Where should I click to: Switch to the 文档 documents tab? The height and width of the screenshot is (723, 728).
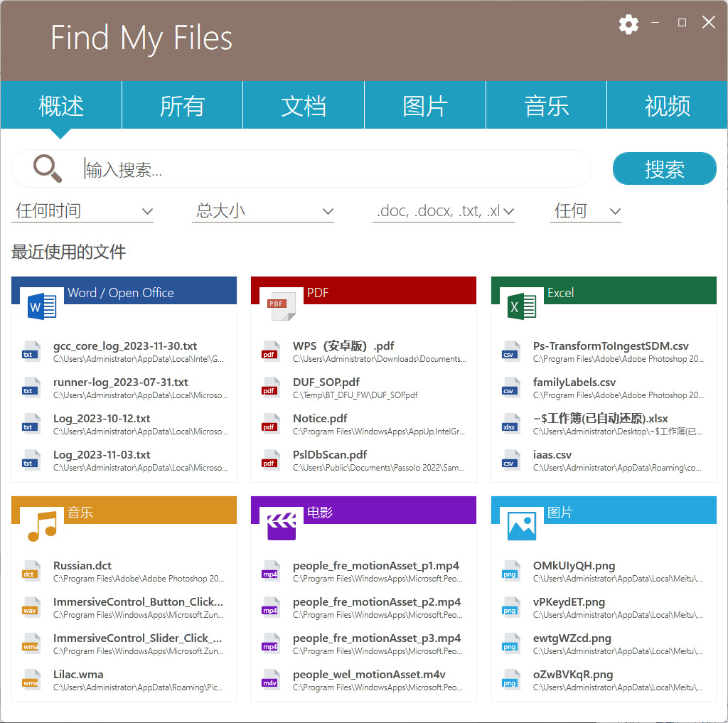(x=303, y=105)
